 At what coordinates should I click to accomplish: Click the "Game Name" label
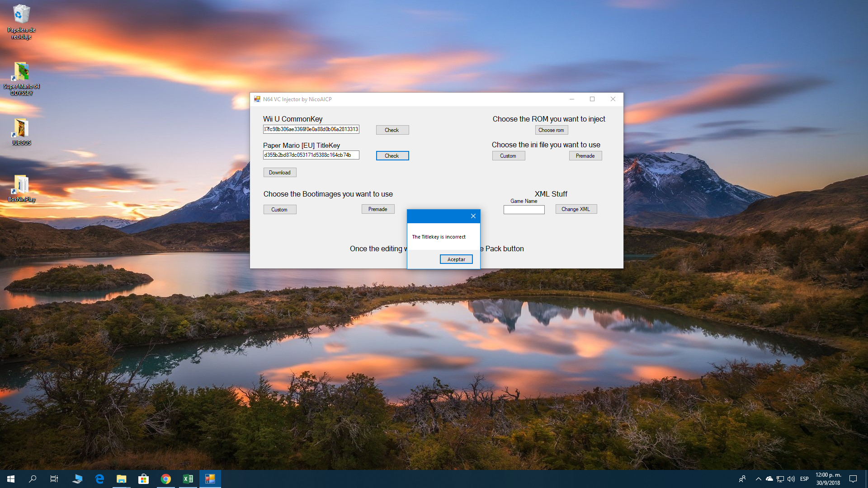[524, 201]
